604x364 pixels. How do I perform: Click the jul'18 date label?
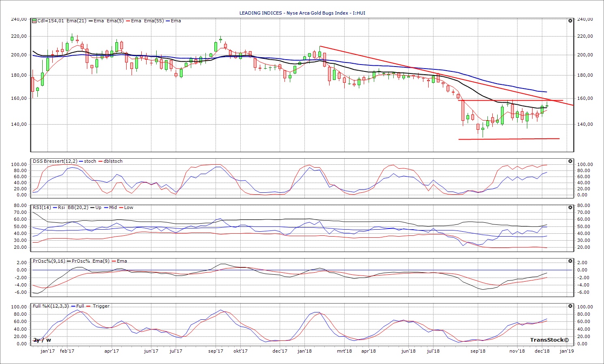(433, 351)
